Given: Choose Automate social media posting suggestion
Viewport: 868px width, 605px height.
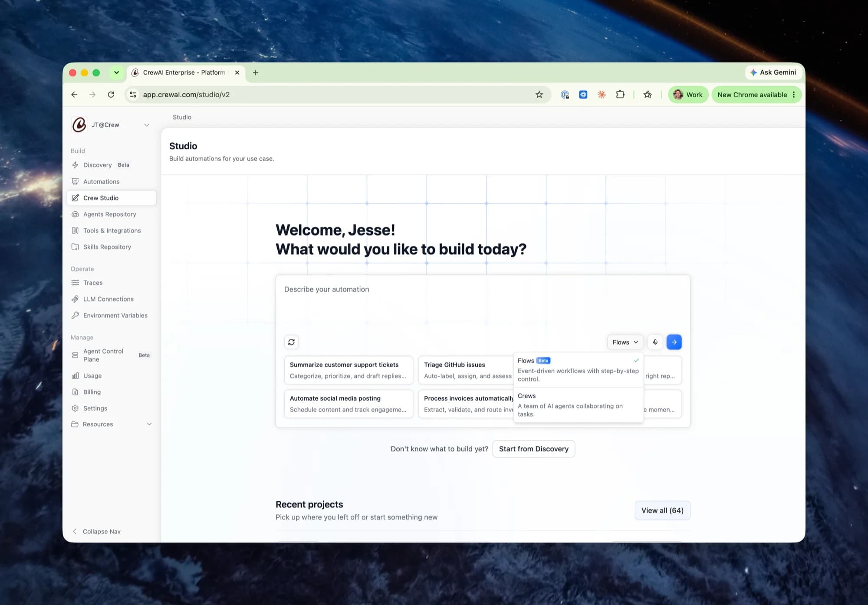Looking at the screenshot, I should [349, 404].
